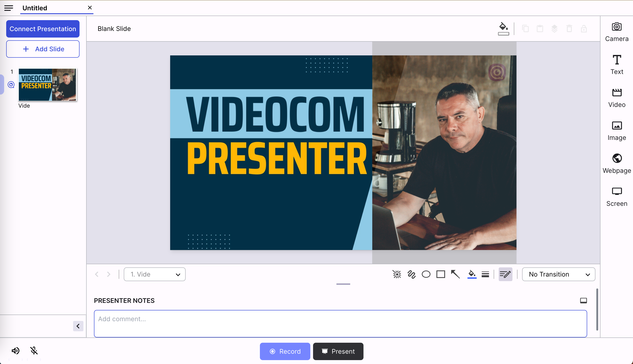Toggle speaker sound output
The width and height of the screenshot is (633, 364).
15,351
